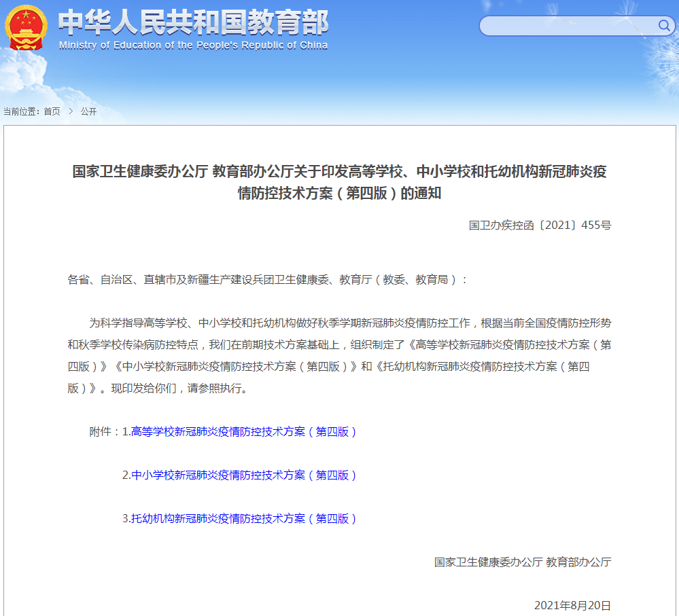Click signature 国家卫生健康委办公厅 教育部办公厅

tap(523, 562)
